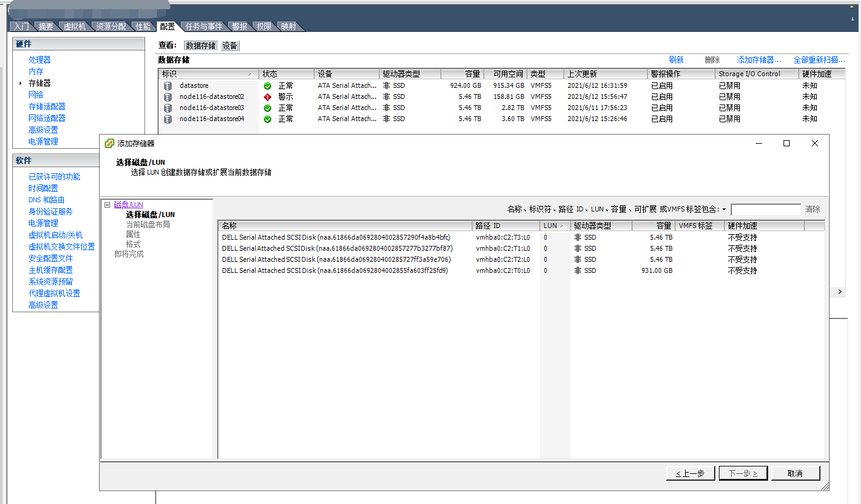Sort disk list by 路径 ID column
This screenshot has width=861, height=504.
[x=506, y=226]
